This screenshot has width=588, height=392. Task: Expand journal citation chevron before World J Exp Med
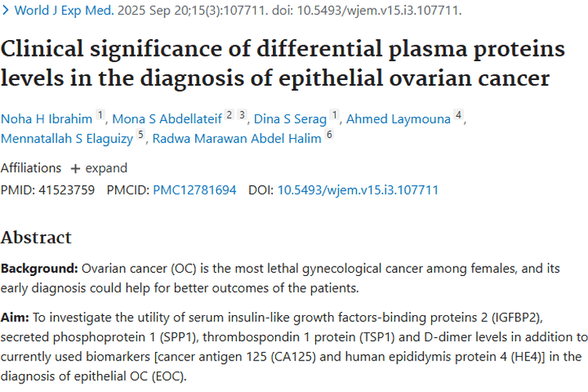6,12
